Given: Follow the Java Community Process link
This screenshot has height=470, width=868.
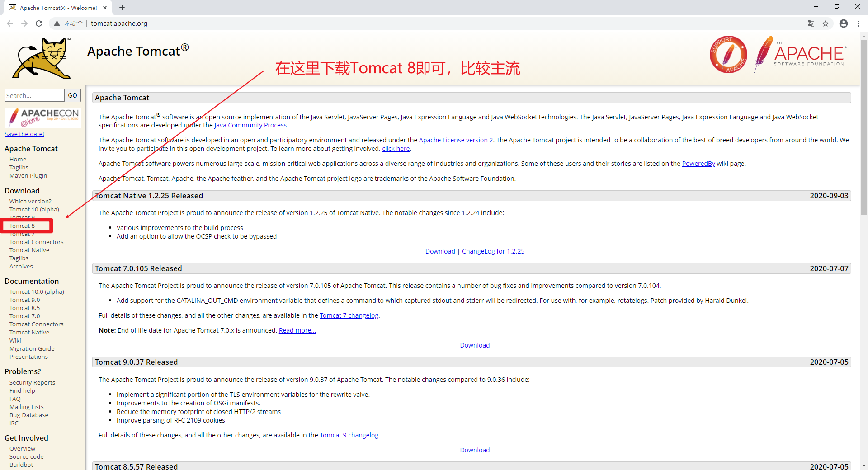Looking at the screenshot, I should click(x=250, y=125).
